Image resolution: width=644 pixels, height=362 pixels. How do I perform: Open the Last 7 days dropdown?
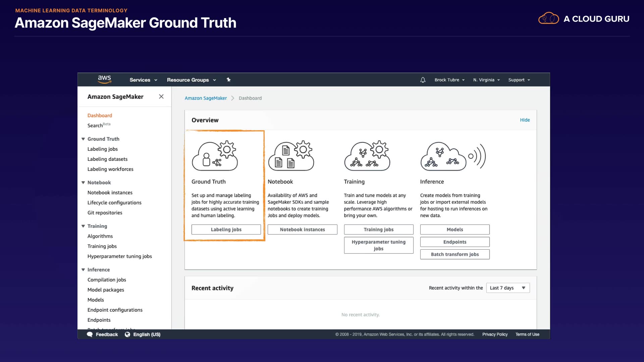coord(508,288)
